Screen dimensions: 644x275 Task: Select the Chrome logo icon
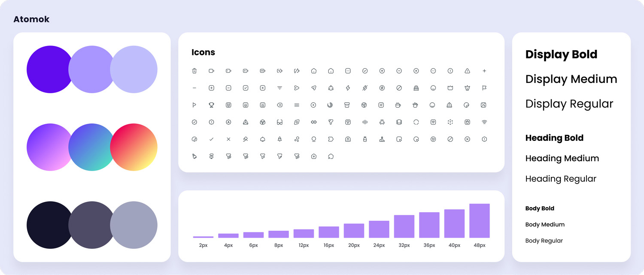[x=365, y=105]
